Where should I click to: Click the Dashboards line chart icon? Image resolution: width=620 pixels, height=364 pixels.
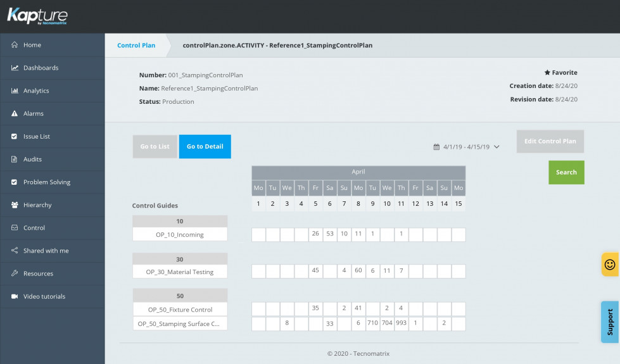[x=15, y=68]
